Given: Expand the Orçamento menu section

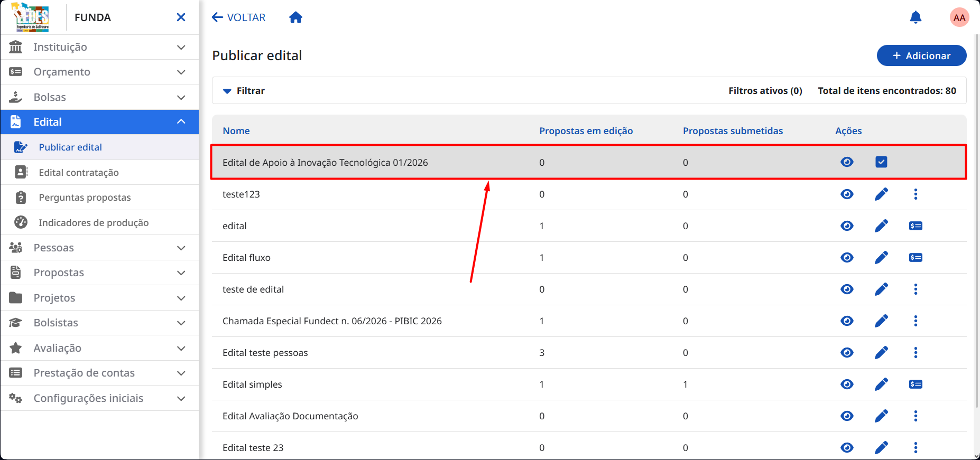Looking at the screenshot, I should point(99,72).
